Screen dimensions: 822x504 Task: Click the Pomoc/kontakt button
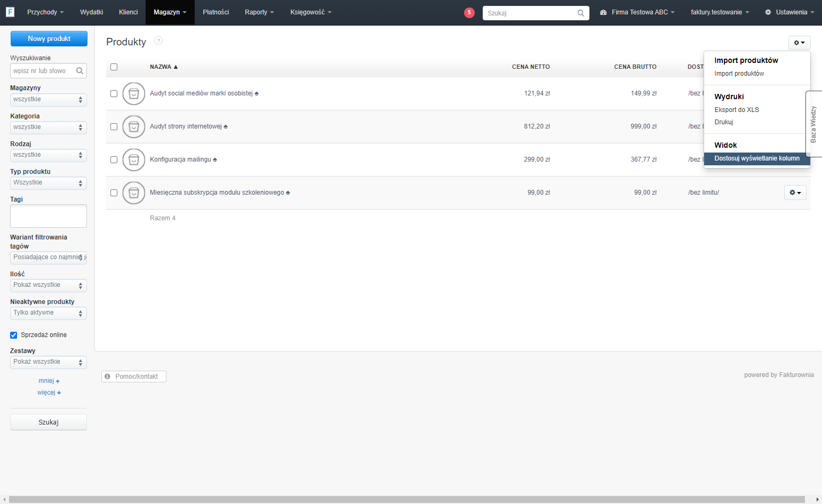pyautogui.click(x=134, y=377)
